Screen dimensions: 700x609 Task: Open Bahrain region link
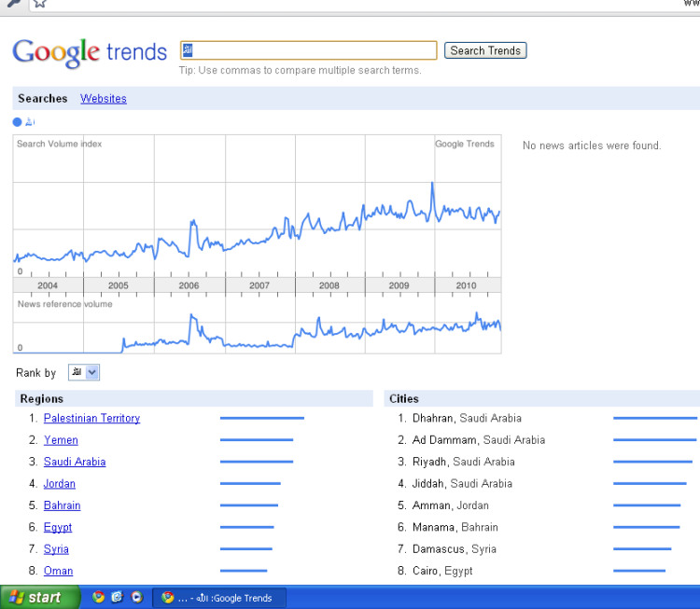[x=62, y=505]
